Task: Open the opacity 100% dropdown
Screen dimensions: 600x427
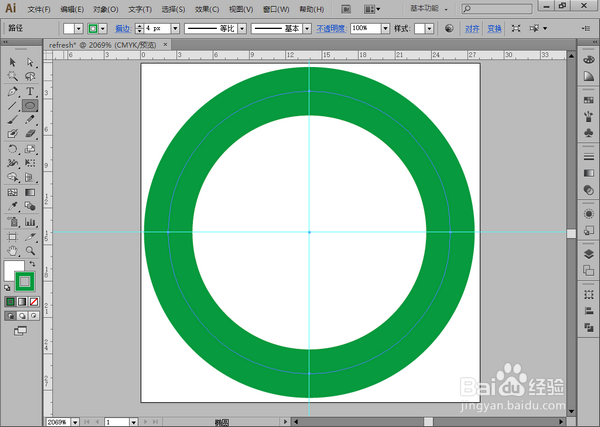Action: tap(385, 28)
